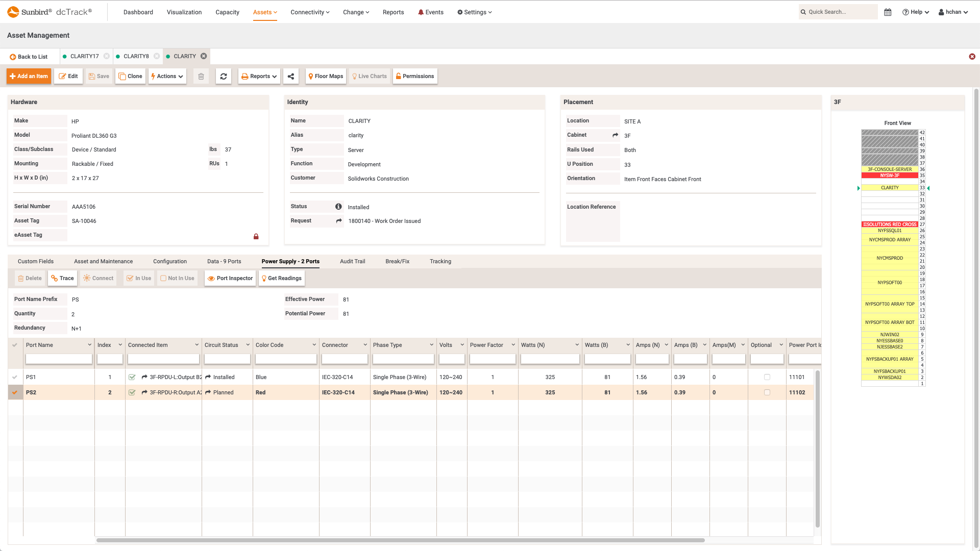
Task: Click the Blue color code swatch PS1
Action: click(x=261, y=377)
